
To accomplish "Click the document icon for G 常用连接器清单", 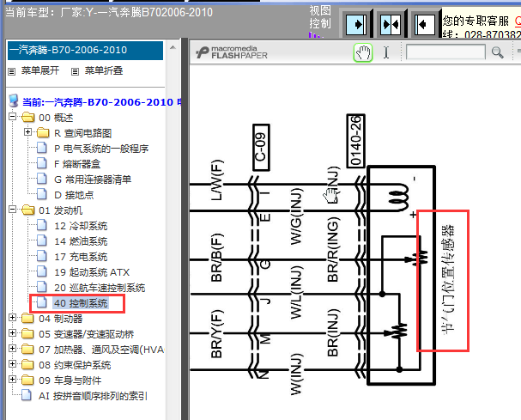I will (41, 179).
